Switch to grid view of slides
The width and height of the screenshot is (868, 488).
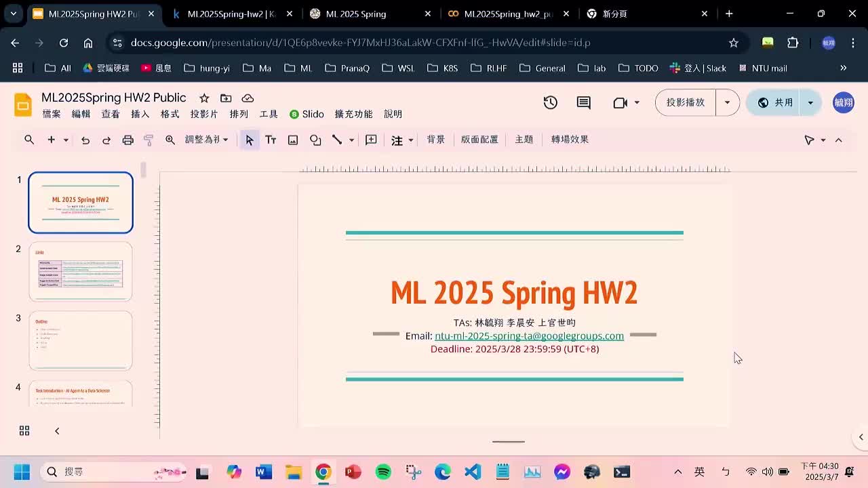[24, 430]
